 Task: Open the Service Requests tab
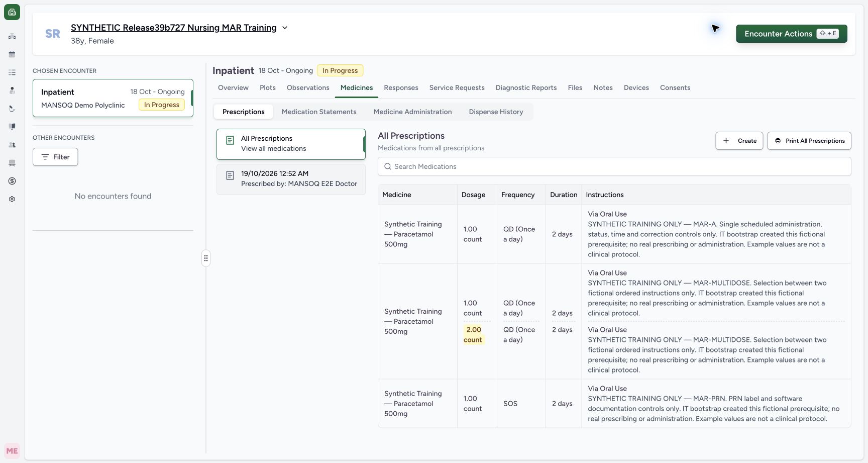tap(457, 87)
